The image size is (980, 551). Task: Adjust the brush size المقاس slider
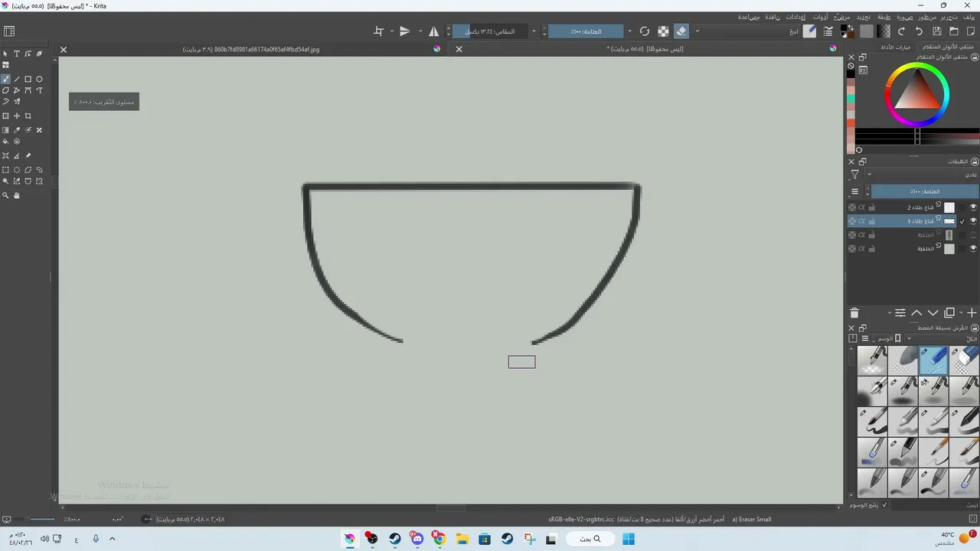pos(490,31)
